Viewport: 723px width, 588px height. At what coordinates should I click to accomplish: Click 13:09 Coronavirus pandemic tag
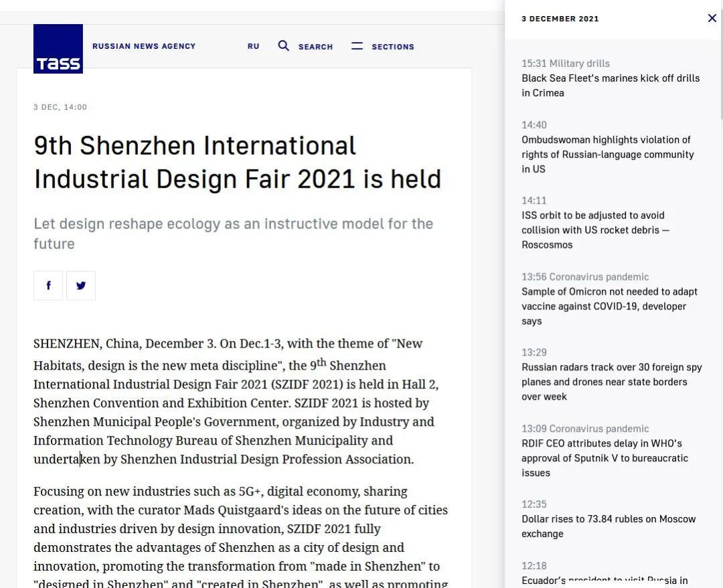tap(585, 429)
